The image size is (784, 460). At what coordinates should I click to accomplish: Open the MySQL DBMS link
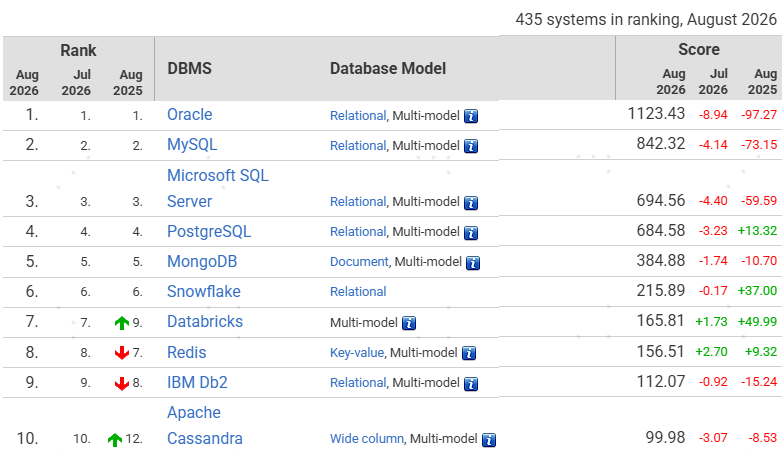click(x=192, y=144)
